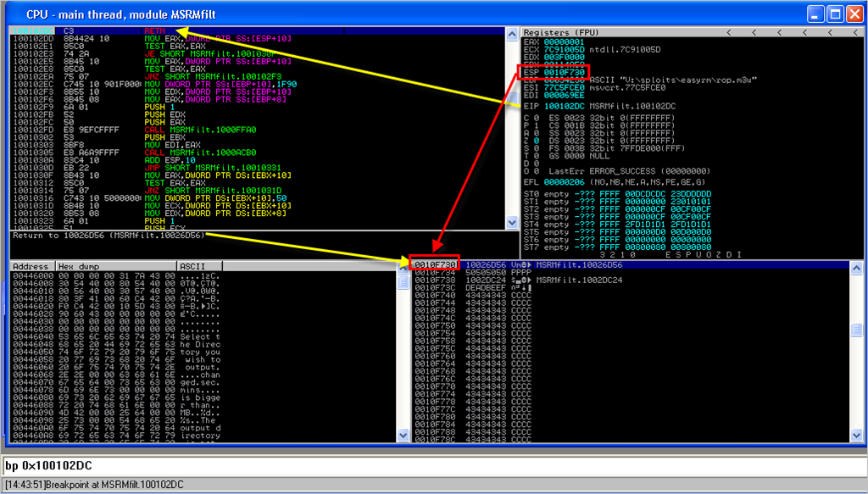
Task: Close the CPU window
Action: [853, 14]
